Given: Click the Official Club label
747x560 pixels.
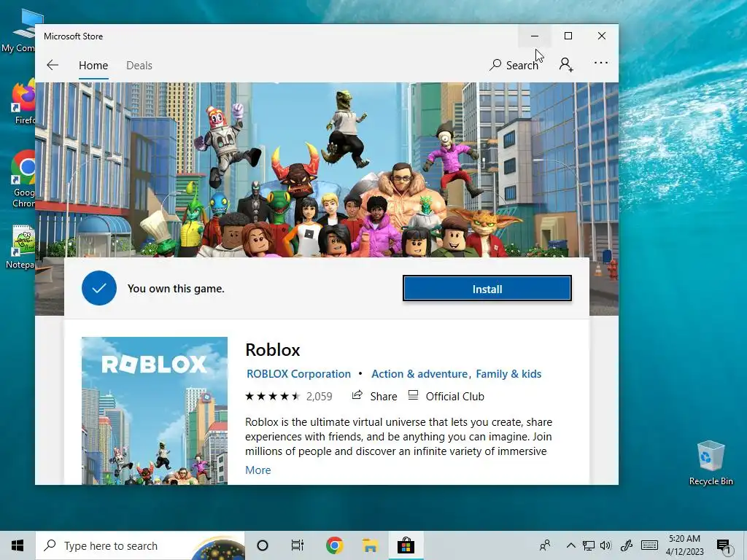Looking at the screenshot, I should point(454,396).
